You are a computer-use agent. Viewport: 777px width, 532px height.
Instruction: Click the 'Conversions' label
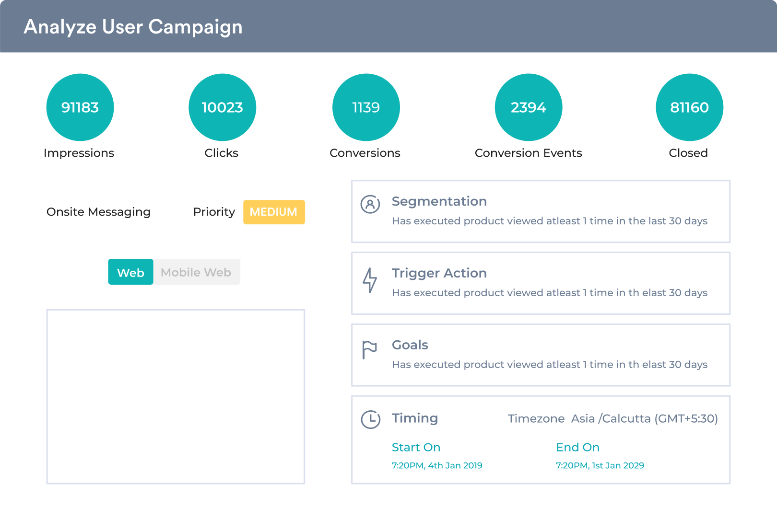point(365,153)
